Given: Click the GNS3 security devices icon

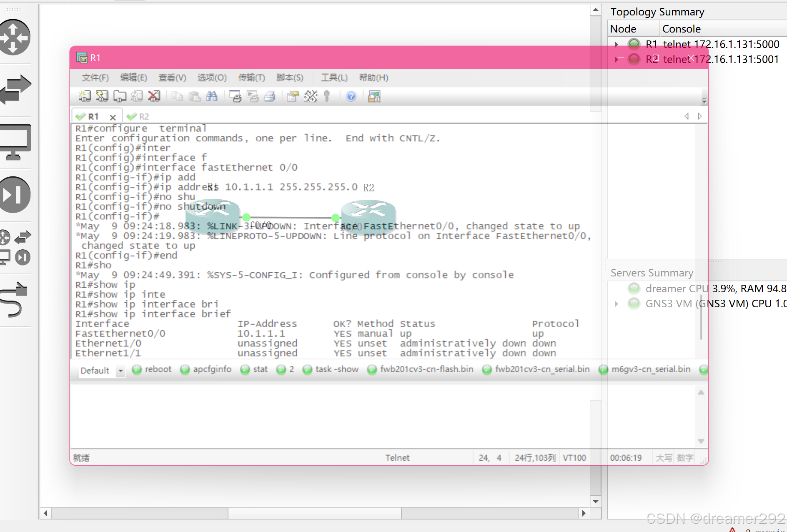Looking at the screenshot, I should [x=15, y=194].
